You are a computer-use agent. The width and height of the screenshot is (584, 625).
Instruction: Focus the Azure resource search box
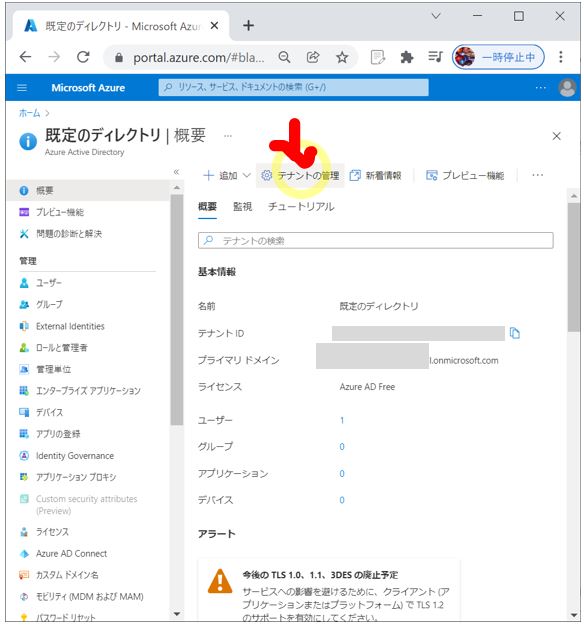point(293,87)
